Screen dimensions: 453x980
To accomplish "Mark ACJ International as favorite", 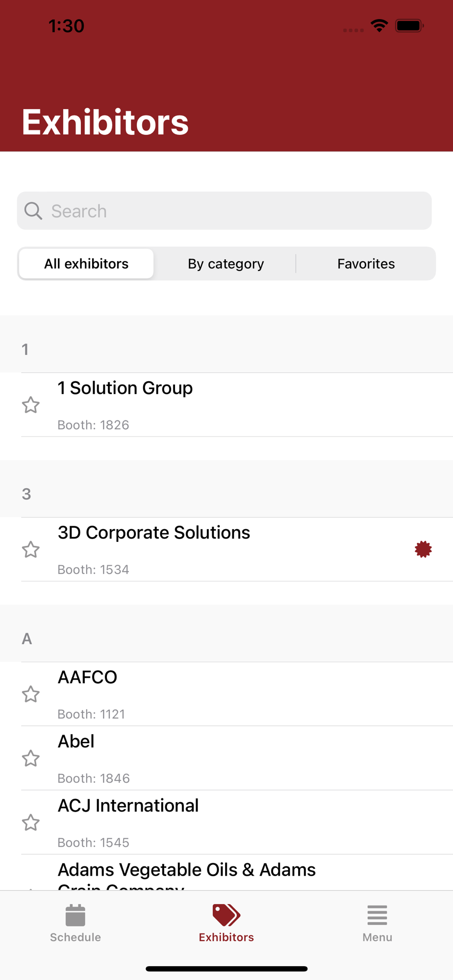I will (31, 822).
